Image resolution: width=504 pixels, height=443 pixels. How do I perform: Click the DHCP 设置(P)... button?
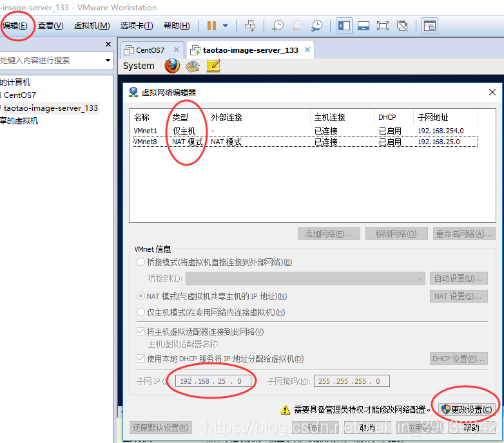(x=459, y=359)
